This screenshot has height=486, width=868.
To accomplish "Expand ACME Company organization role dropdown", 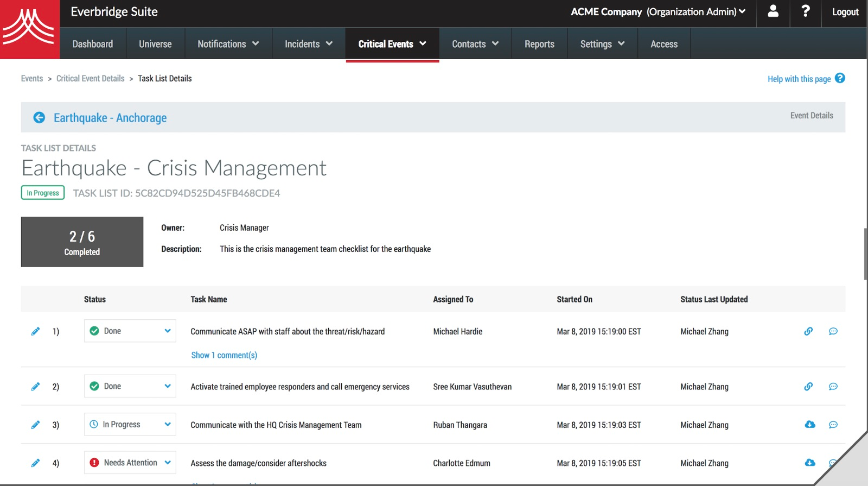I will click(658, 12).
